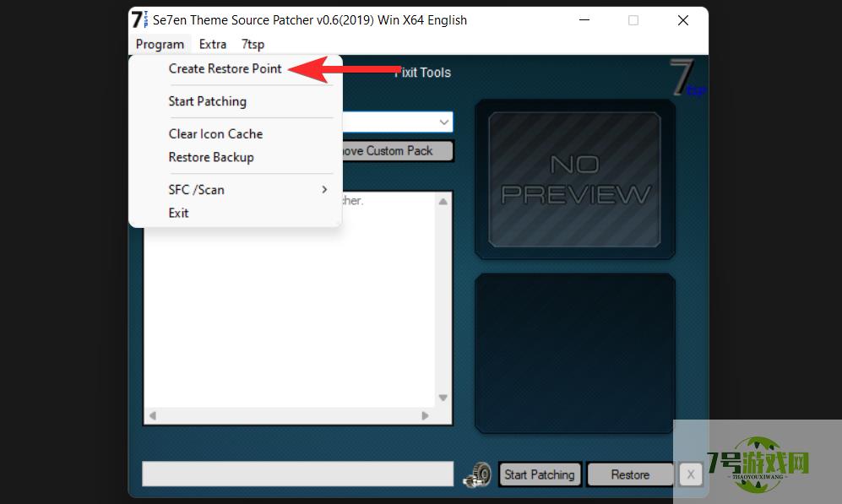842x504 pixels.
Task: Select Start Patching in the Program menu
Action: [x=207, y=101]
